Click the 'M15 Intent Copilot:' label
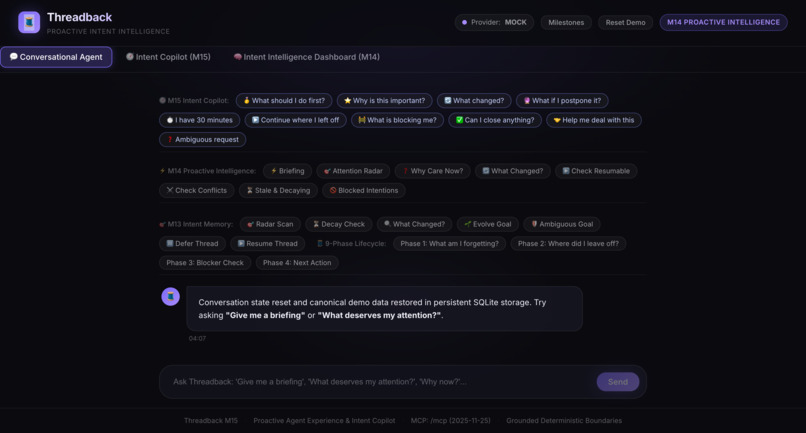 [194, 101]
